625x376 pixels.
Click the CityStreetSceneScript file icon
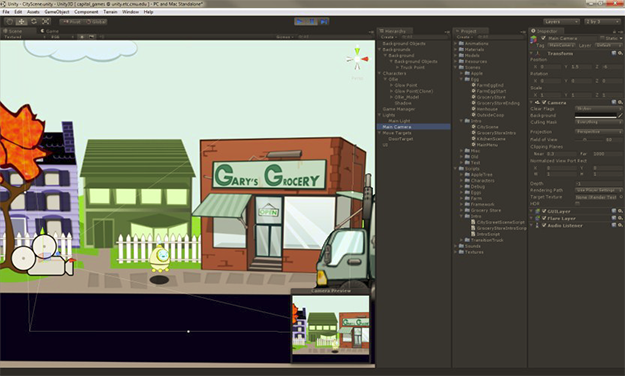click(474, 222)
